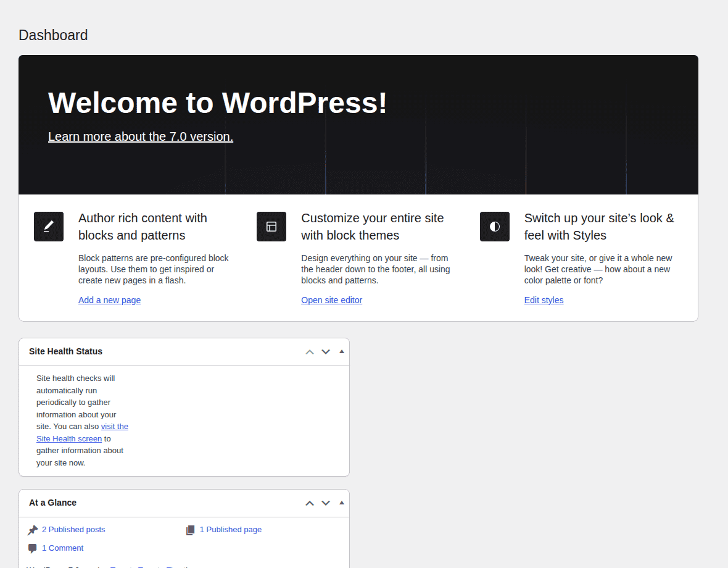The image size is (728, 568).
Task: Click the pages icon next to Published page
Action: point(191,530)
